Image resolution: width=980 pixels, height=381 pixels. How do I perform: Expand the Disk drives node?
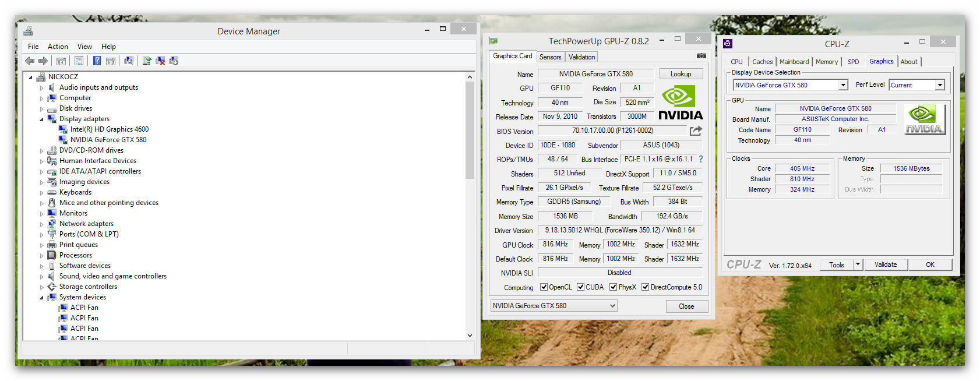[x=41, y=109]
